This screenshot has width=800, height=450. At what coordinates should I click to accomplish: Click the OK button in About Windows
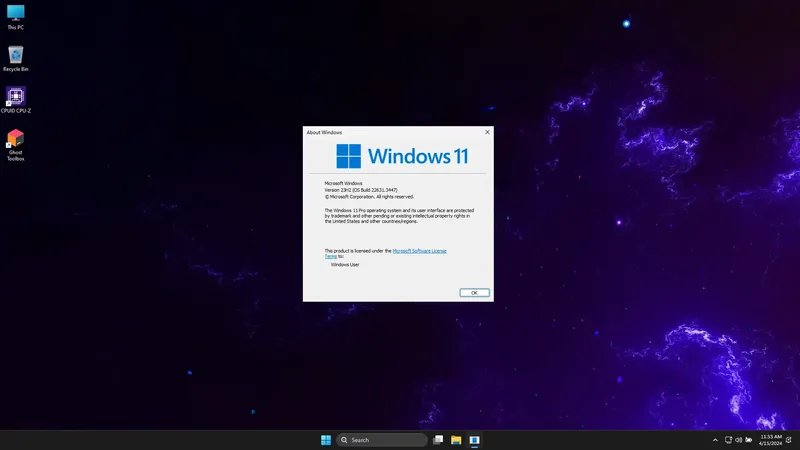(474, 292)
